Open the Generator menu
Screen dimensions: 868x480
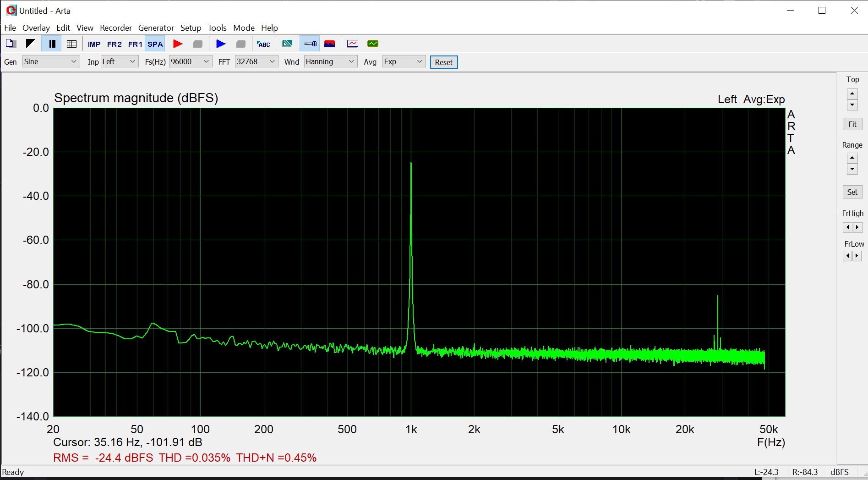click(x=156, y=28)
